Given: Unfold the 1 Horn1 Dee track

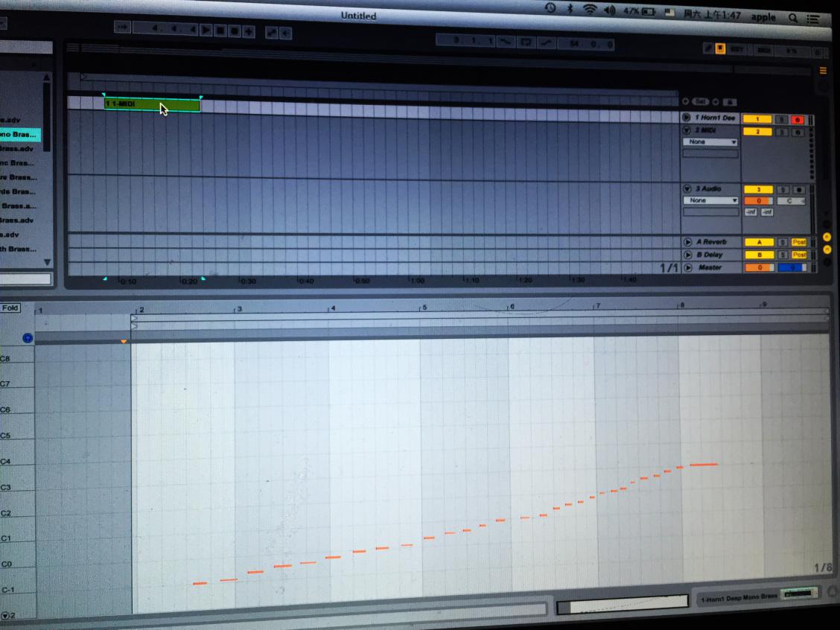Looking at the screenshot, I should click(687, 118).
